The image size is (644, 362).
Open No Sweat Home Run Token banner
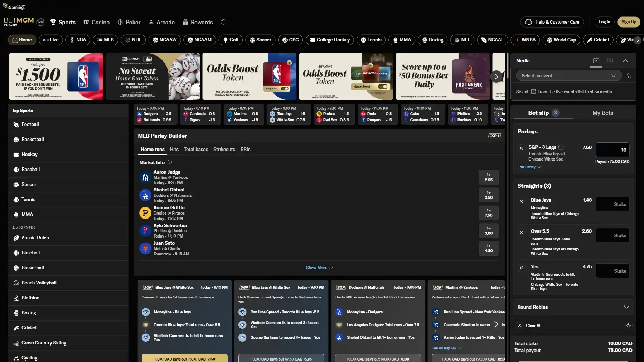pyautogui.click(x=153, y=76)
